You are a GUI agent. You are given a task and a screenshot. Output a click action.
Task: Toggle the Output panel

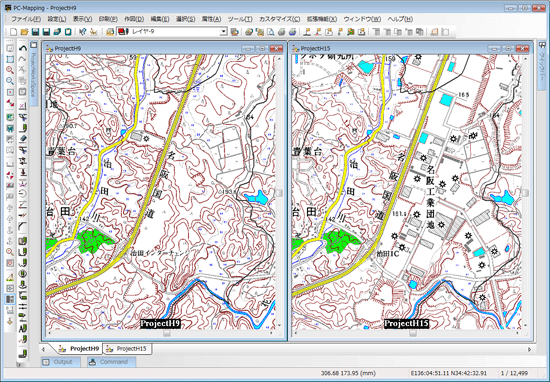coord(61,362)
